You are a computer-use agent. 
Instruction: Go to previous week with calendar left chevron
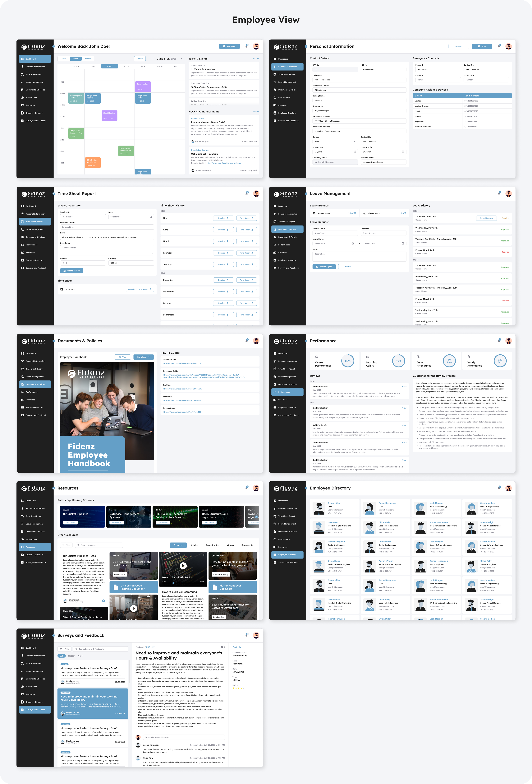point(152,59)
